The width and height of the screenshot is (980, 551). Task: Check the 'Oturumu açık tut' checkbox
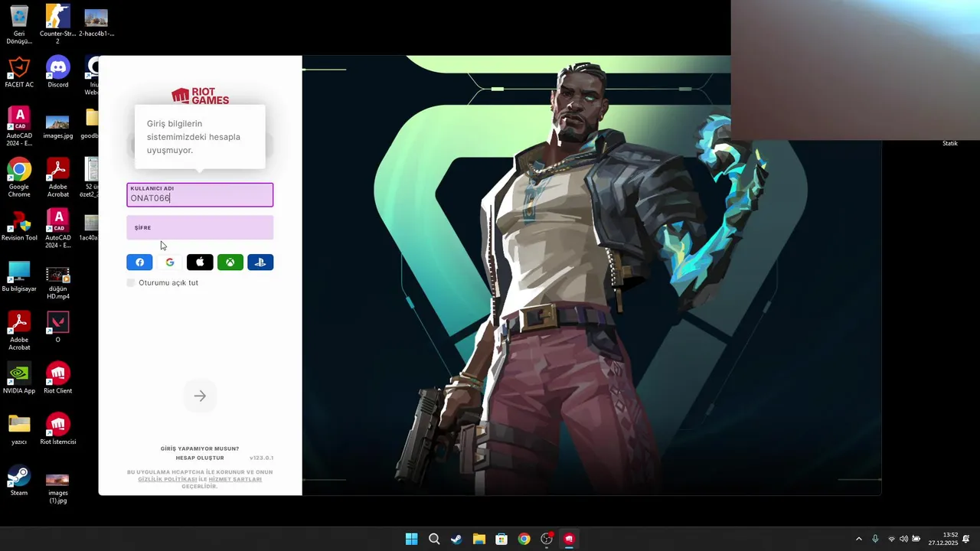point(131,282)
